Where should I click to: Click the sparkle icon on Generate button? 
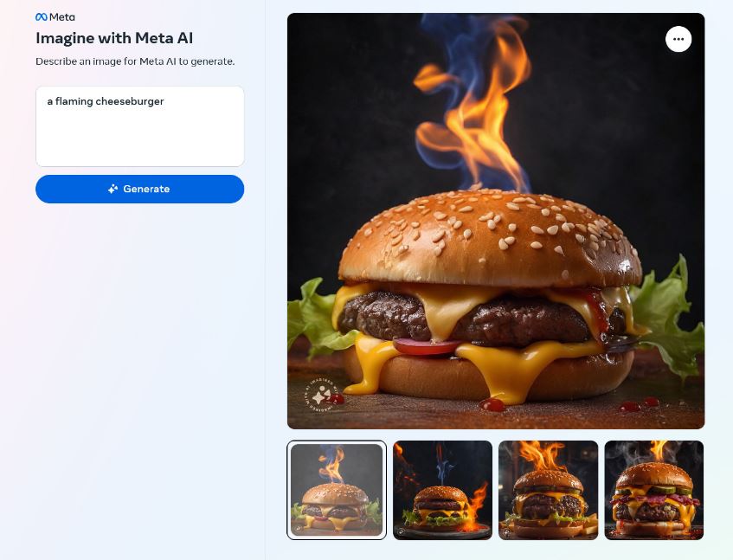point(113,189)
